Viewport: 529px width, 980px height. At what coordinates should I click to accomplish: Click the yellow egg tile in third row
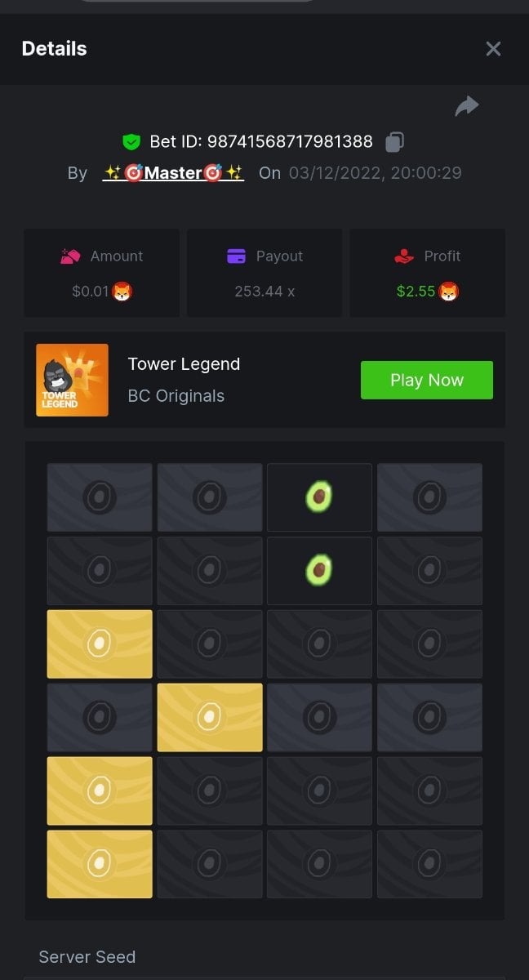(x=100, y=644)
